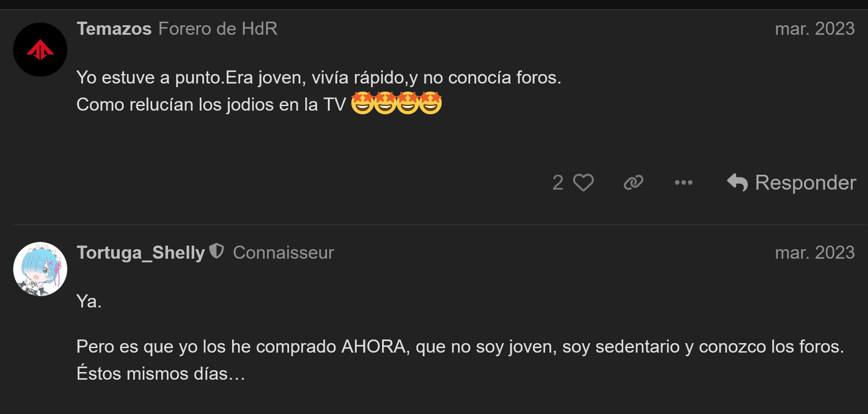Open the Tortuga_Shelly username profile link
The image size is (868, 414).
pos(140,253)
